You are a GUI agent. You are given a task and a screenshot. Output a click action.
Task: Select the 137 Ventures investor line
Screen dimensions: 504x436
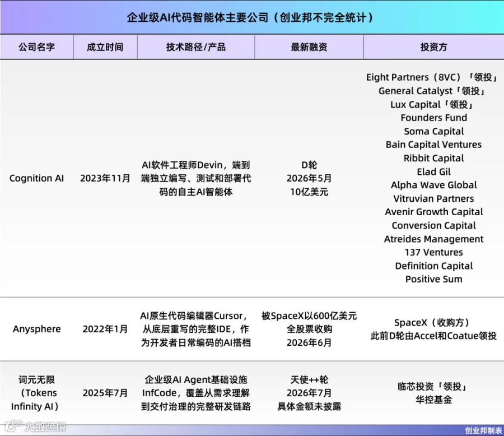[433, 252]
